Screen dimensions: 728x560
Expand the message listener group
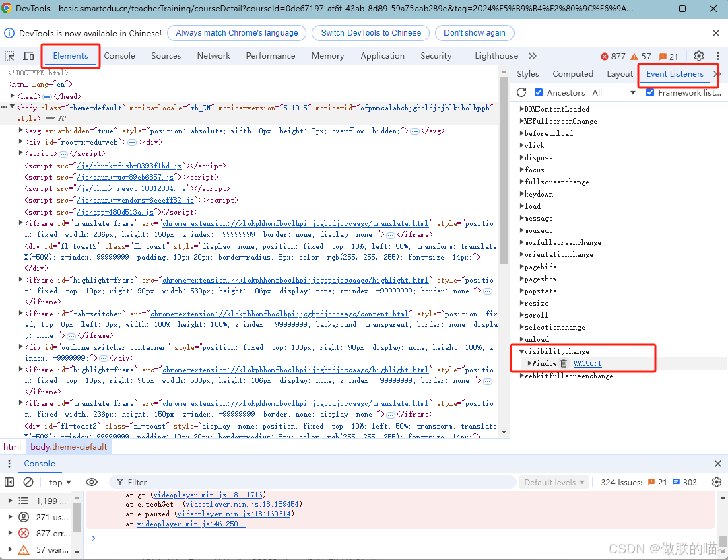coord(521,218)
